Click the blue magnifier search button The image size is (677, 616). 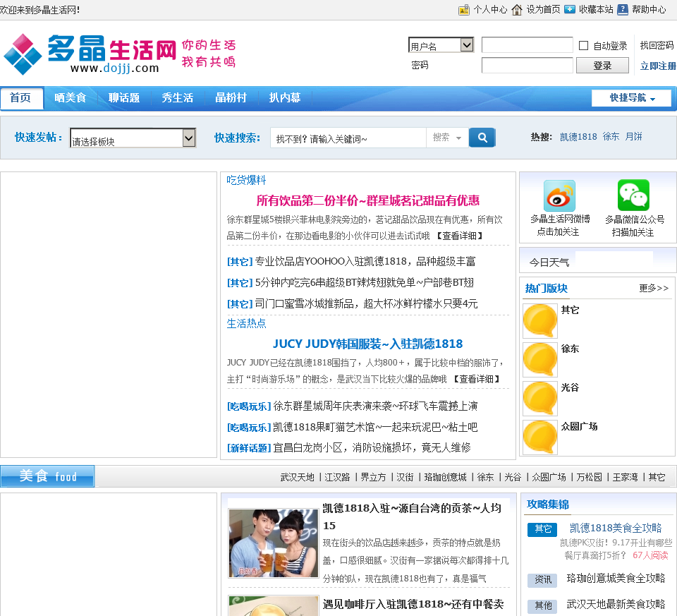(482, 138)
